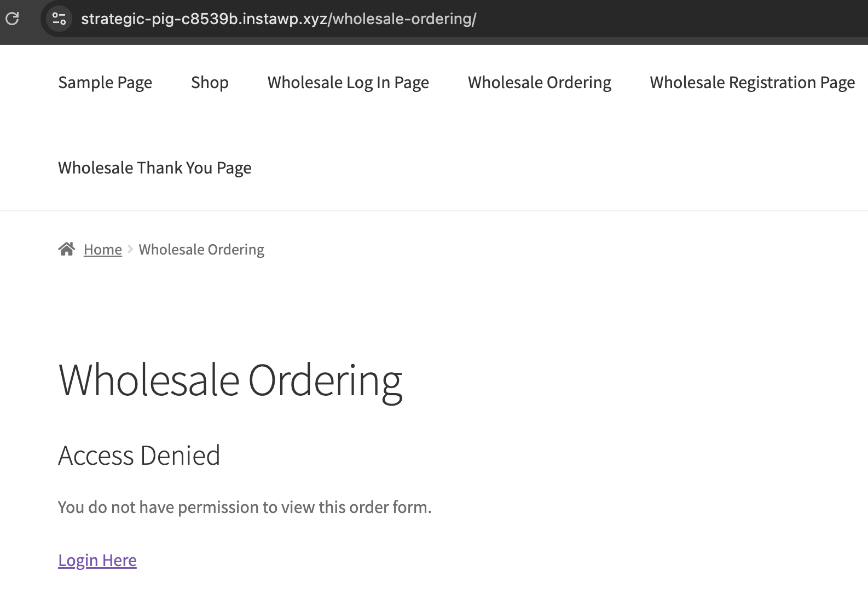Click the breadcrumb chevron separator after Home
This screenshot has height=612, width=868.
point(130,249)
